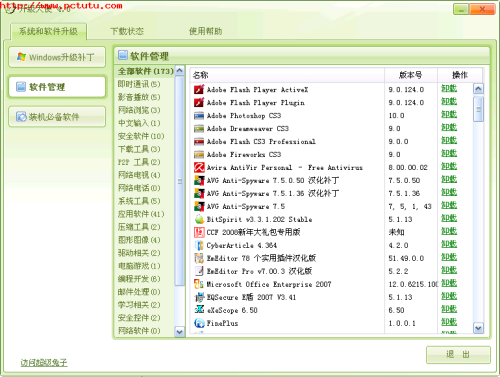This screenshot has width=500, height=377.
Task: Click the 名称 column header
Action: coord(287,75)
